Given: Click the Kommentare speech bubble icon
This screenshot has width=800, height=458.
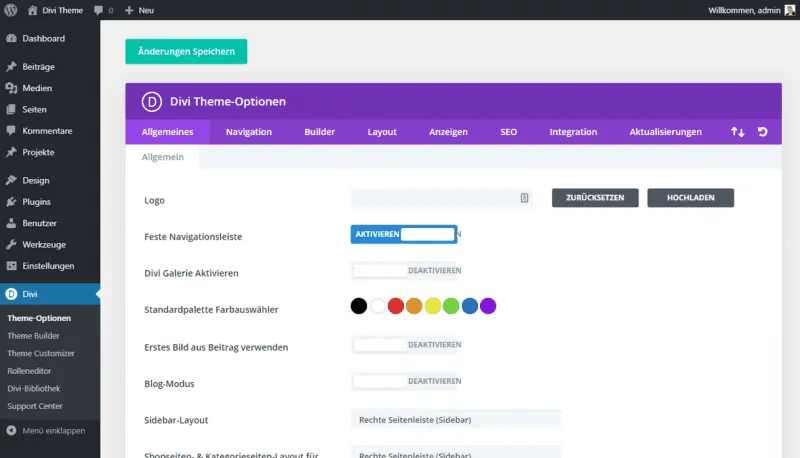Looking at the screenshot, I should (11, 131).
